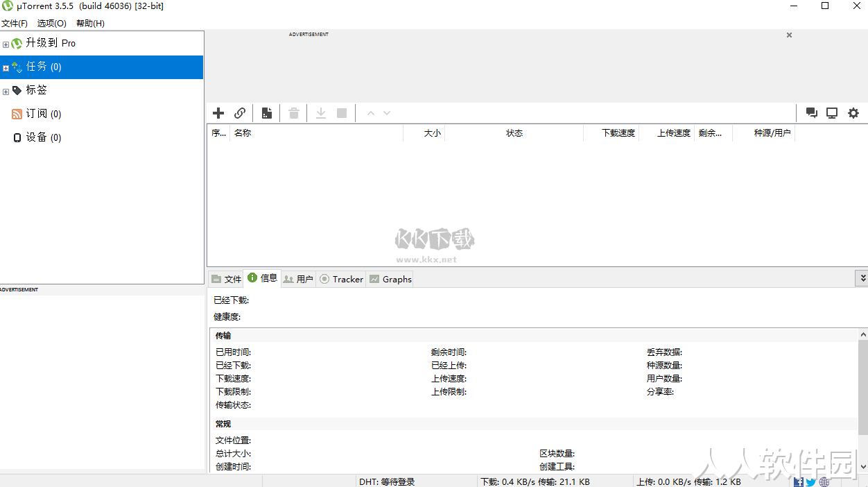Image resolution: width=868 pixels, height=487 pixels.
Task: Switch to the Tracker tab
Action: point(341,279)
